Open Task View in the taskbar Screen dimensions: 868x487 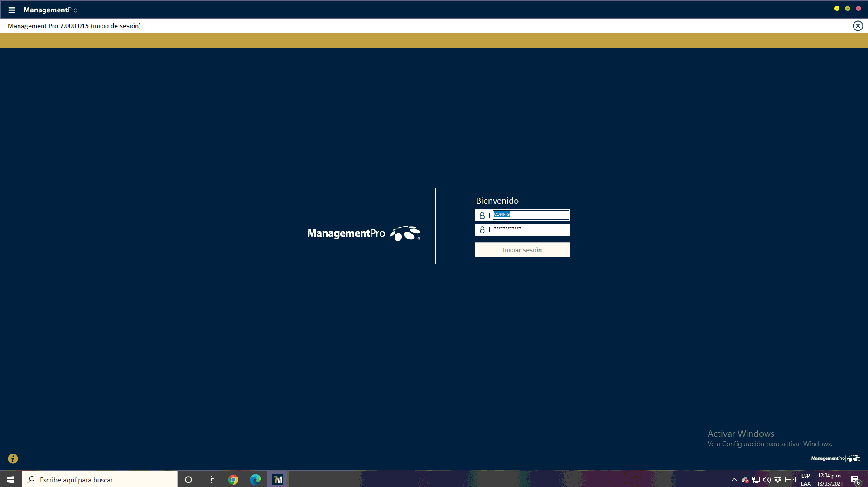pyautogui.click(x=210, y=479)
